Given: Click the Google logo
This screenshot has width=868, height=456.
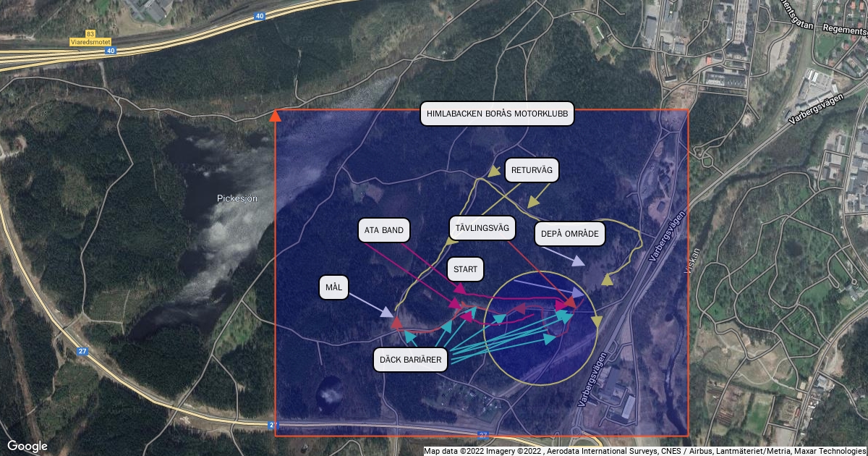Looking at the screenshot, I should pos(27,446).
